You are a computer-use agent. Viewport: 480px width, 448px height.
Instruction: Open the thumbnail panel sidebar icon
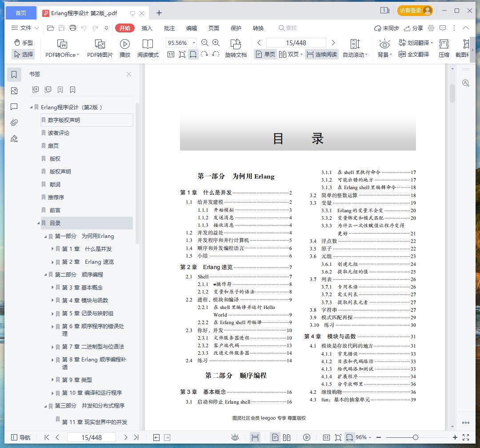(14, 91)
